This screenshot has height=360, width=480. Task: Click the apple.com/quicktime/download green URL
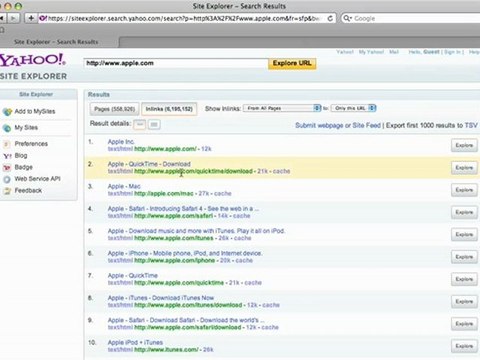193,171
